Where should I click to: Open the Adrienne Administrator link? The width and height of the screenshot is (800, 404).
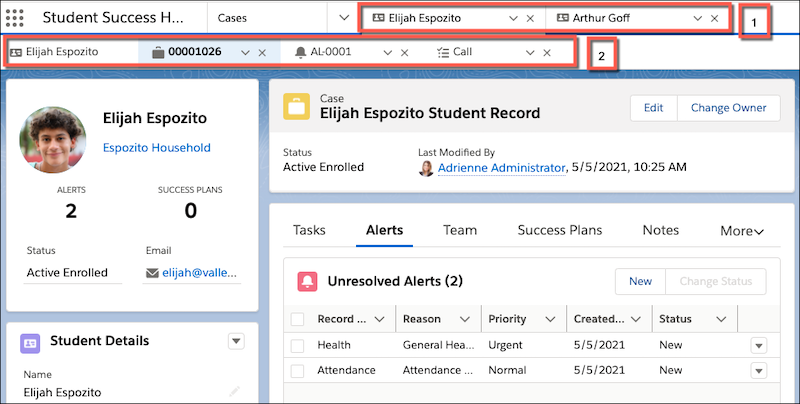(502, 168)
